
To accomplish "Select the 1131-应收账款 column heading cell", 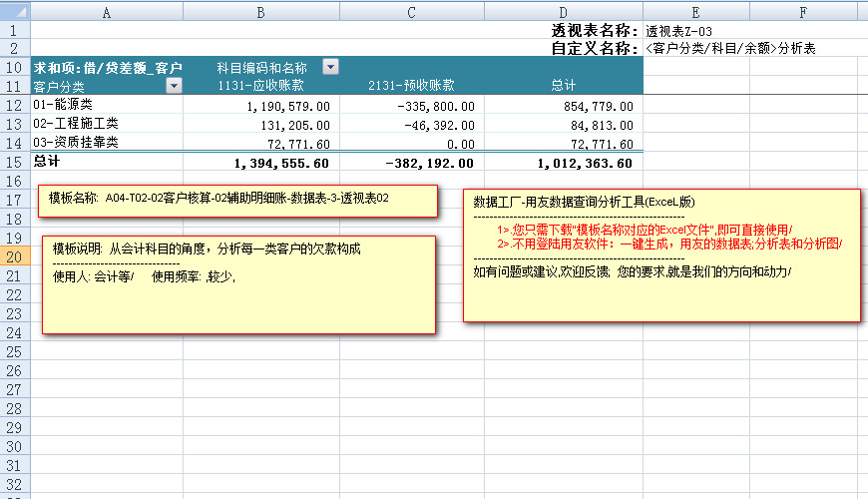I will (260, 87).
